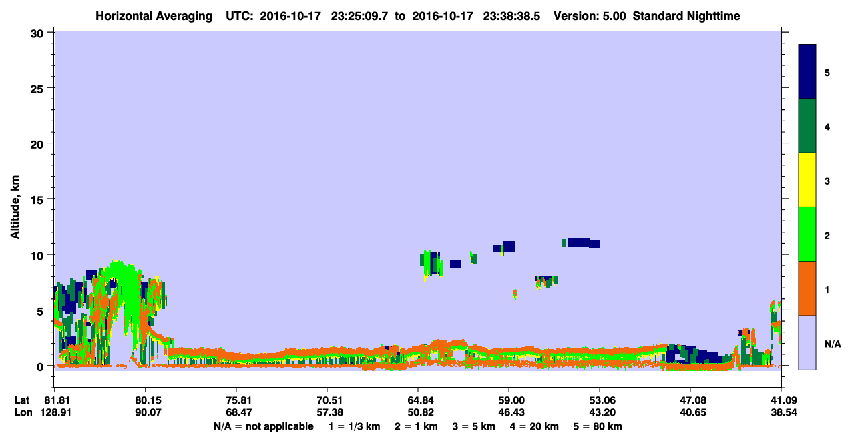
Task: Click the altitude tick label 25
Action: [x=39, y=88]
